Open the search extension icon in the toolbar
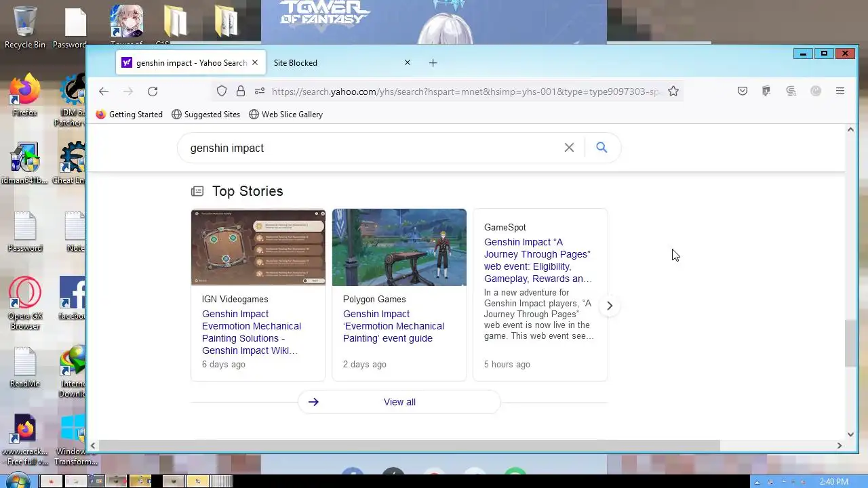 [791, 91]
